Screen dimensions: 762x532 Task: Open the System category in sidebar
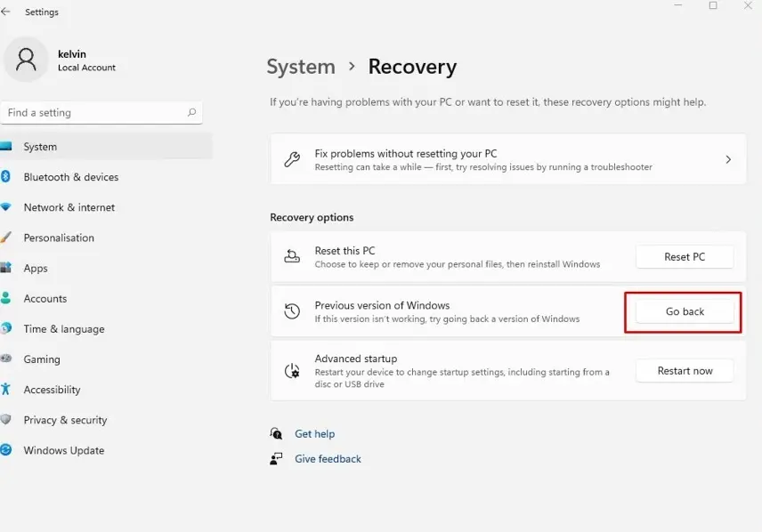click(106, 146)
